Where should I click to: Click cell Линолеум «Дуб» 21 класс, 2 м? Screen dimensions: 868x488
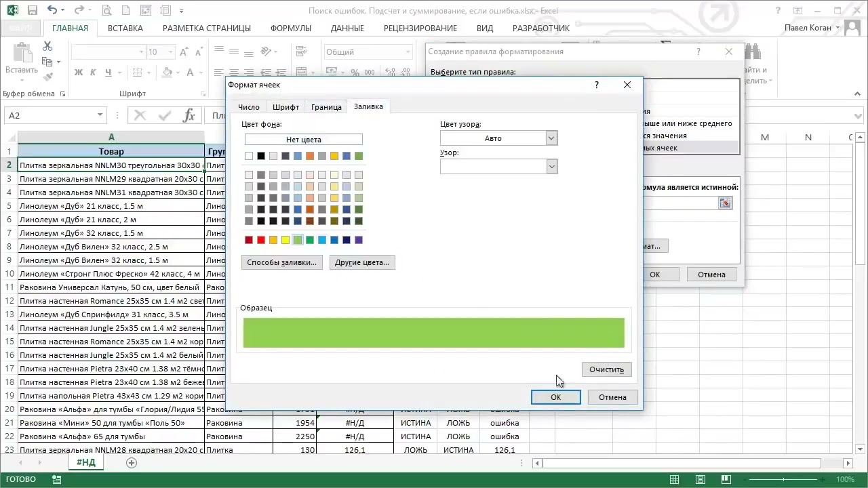pyautogui.click(x=111, y=220)
